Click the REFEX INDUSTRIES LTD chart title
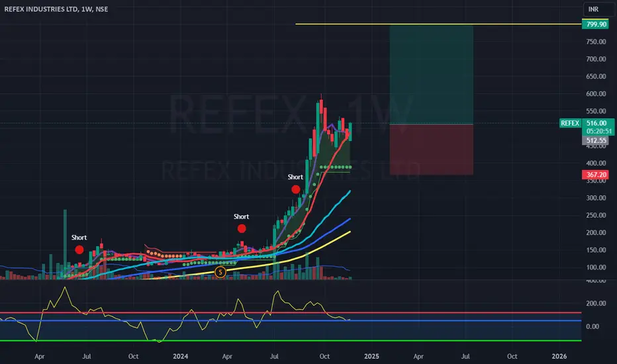The image size is (617, 364). pyautogui.click(x=56, y=9)
